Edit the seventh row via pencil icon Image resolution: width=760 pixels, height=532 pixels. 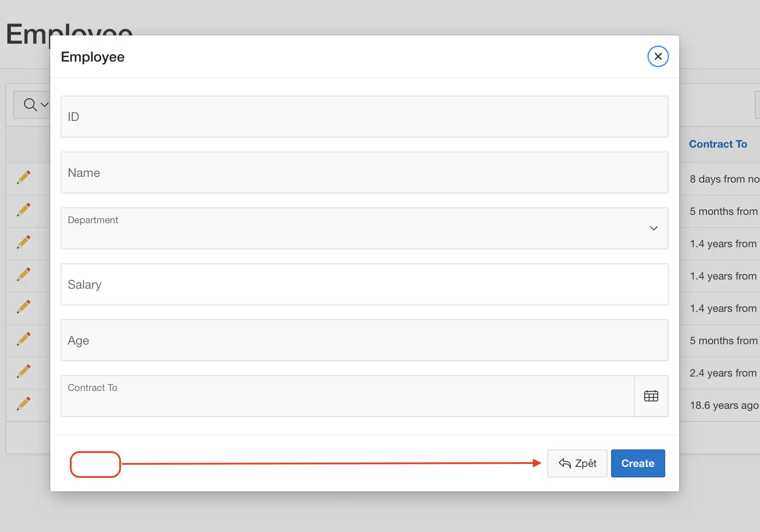click(x=24, y=371)
